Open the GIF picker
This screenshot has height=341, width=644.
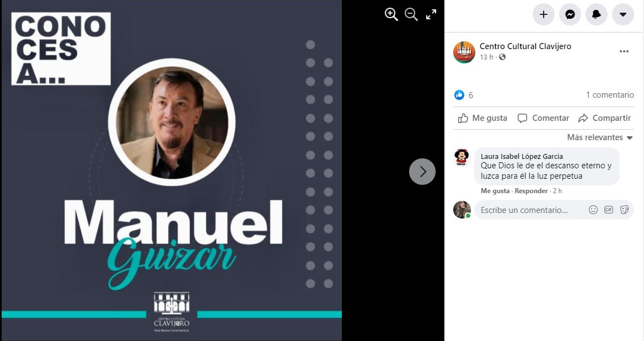point(609,210)
